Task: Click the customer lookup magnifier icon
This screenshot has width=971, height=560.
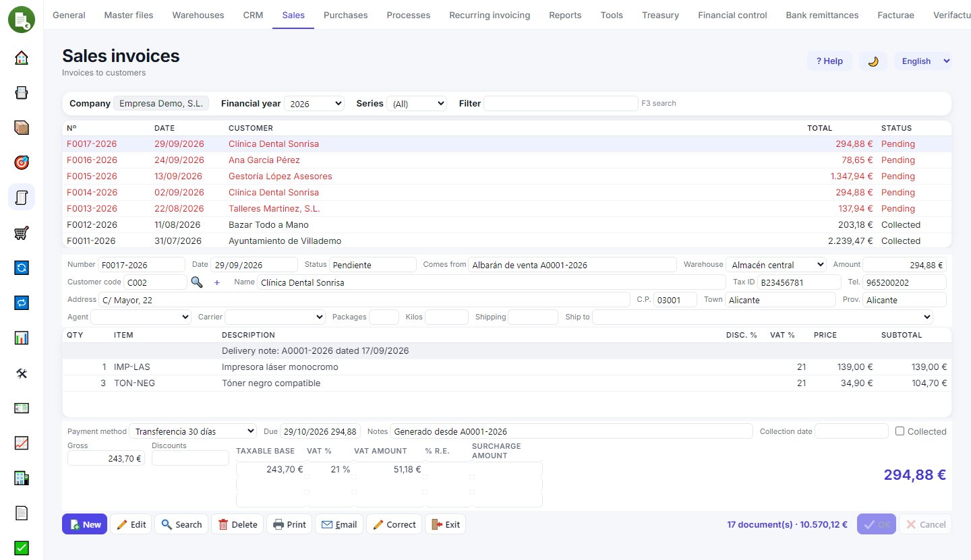Action: pos(197,282)
